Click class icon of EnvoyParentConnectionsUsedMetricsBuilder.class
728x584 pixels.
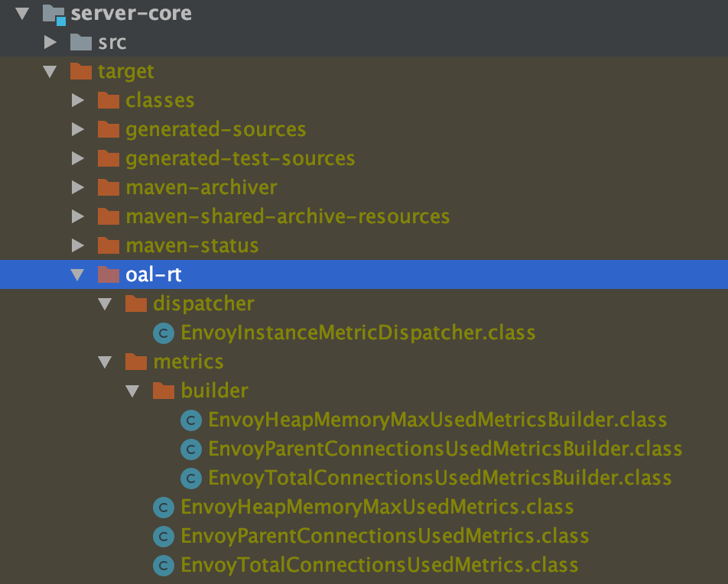191,449
